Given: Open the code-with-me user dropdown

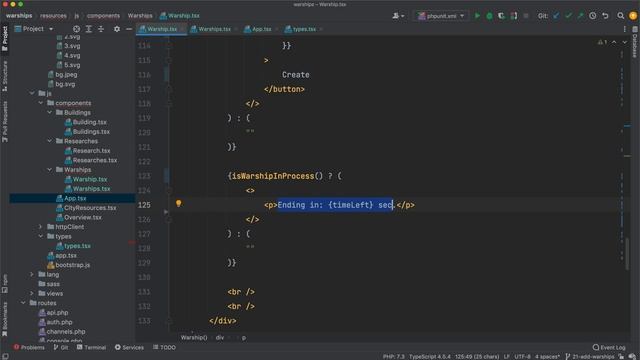Looking at the screenshot, I should pos(398,16).
